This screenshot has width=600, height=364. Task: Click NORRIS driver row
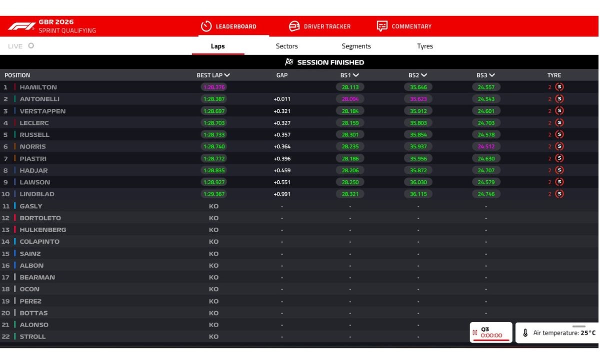(x=300, y=146)
